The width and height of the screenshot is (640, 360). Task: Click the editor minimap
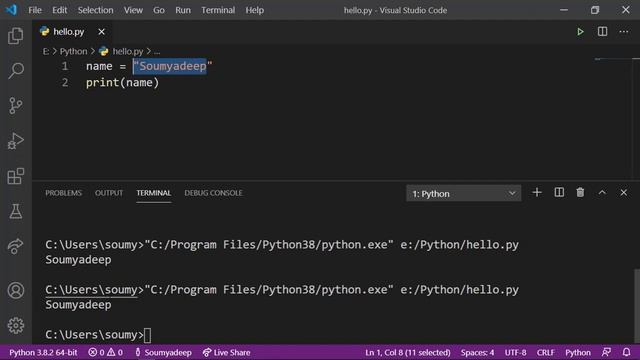coord(613,118)
